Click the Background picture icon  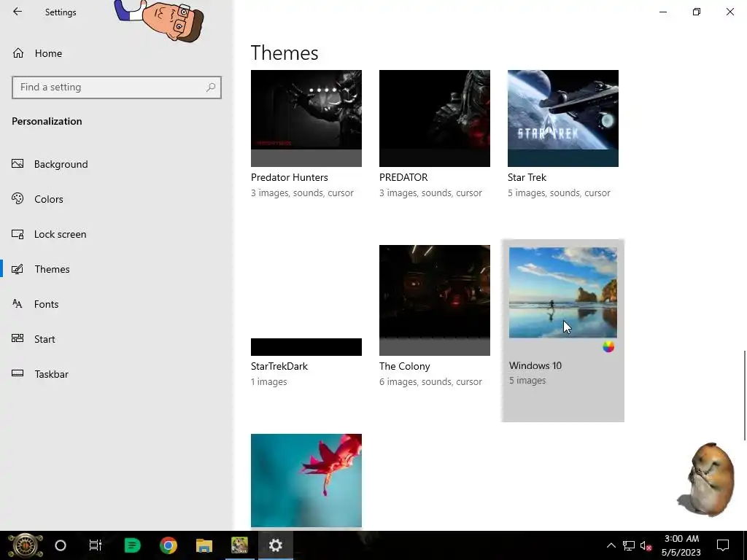click(18, 164)
